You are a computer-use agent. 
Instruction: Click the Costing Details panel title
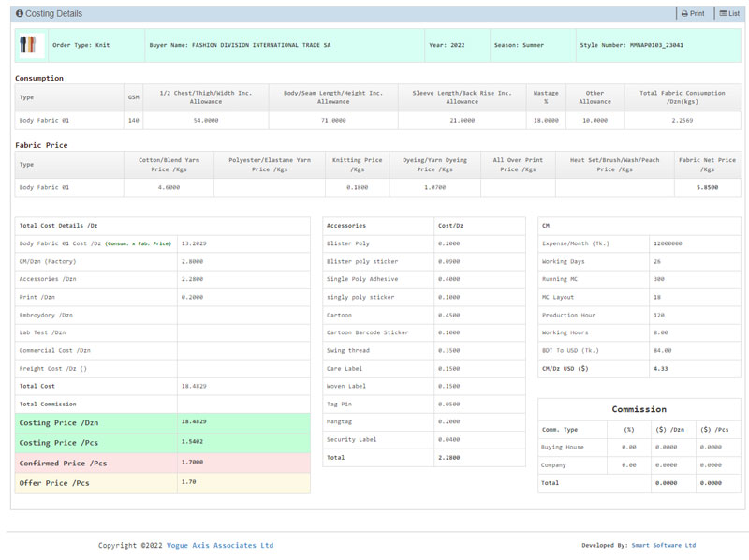tap(54, 14)
